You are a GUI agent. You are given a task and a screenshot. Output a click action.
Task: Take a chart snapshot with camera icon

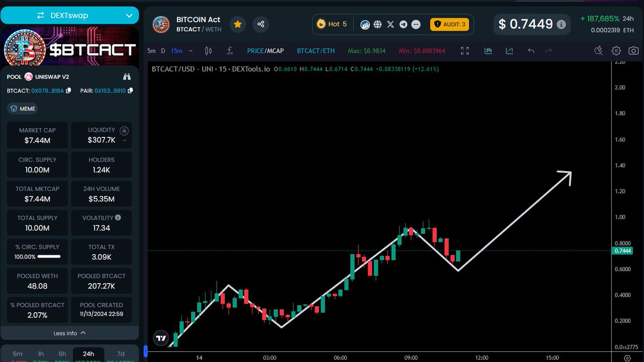click(x=634, y=51)
